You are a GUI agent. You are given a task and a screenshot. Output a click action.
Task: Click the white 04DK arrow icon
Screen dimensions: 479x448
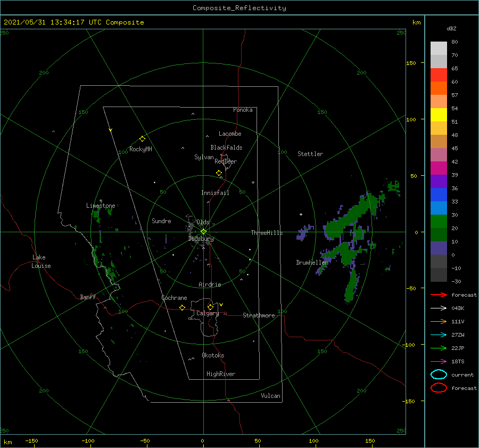[439, 308]
